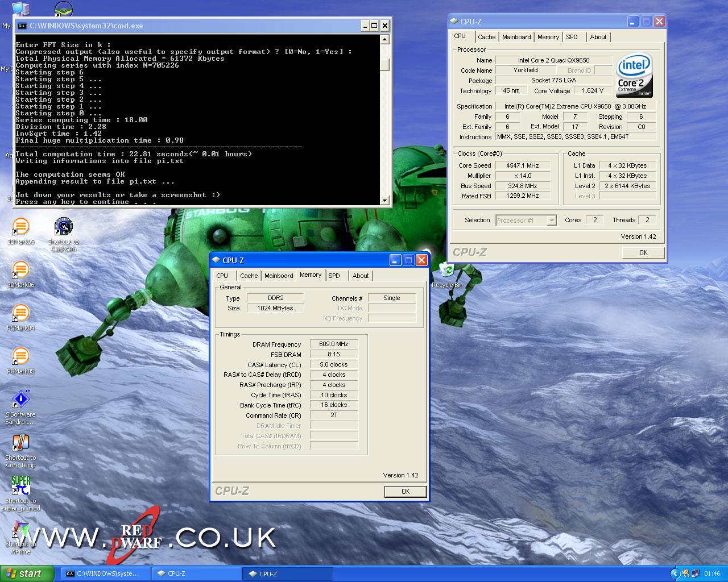Click the cmd window scrollbar thumb
This screenshot has height=582, width=728.
384,65
